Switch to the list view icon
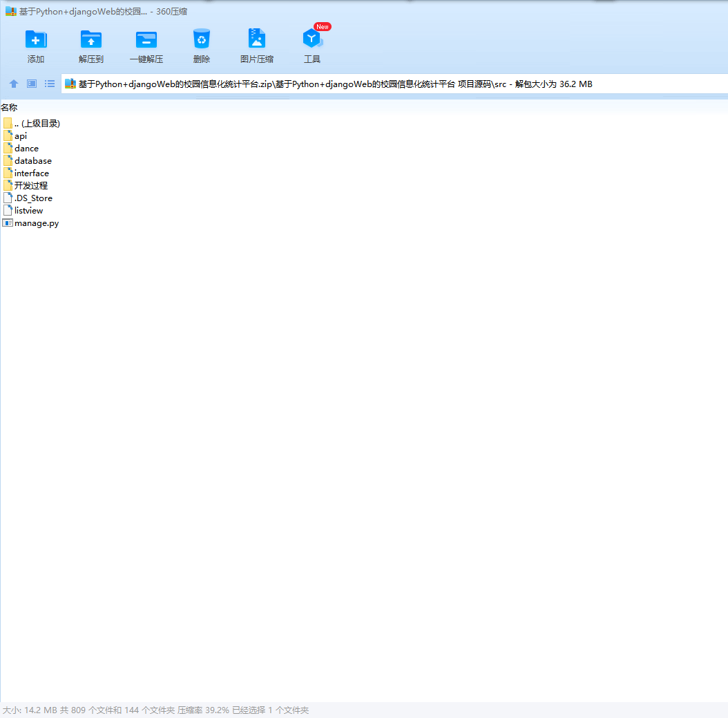This screenshot has width=728, height=718. coord(50,84)
